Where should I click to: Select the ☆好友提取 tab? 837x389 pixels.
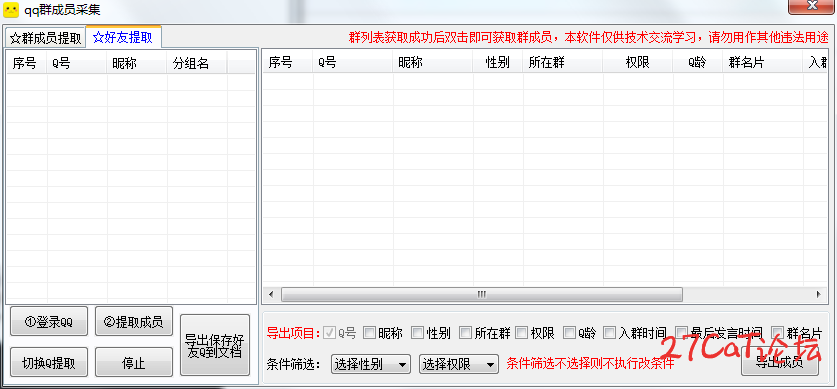[123, 37]
